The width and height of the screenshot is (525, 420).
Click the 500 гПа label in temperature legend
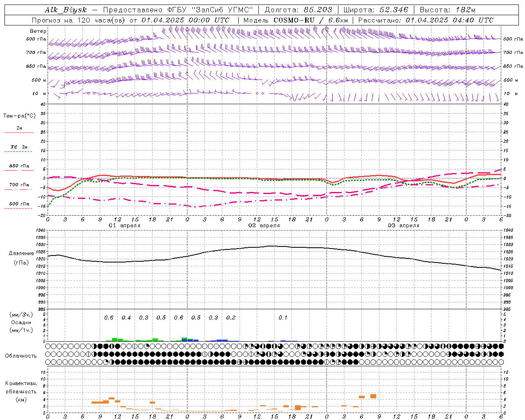pos(19,204)
